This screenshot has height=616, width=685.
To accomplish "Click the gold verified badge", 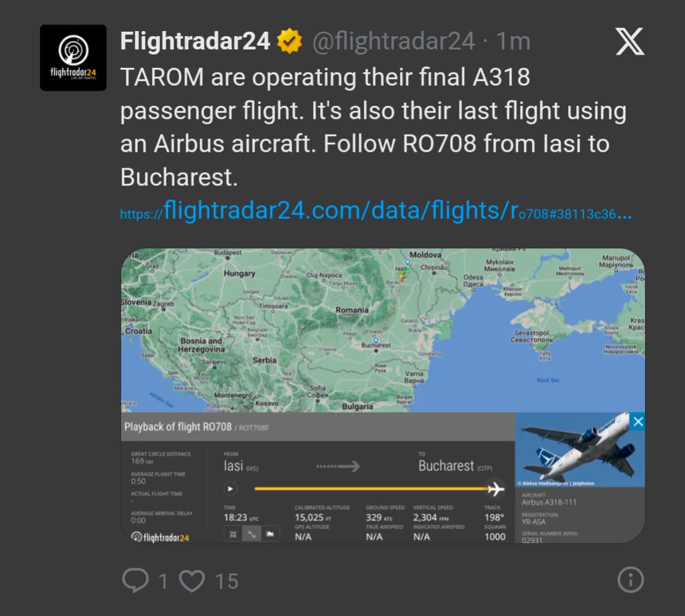I will [289, 42].
